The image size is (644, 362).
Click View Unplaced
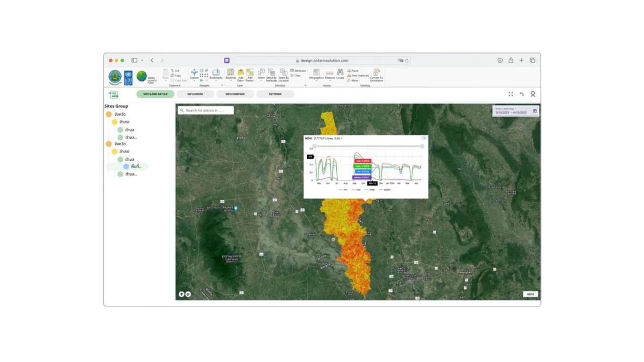point(358,75)
